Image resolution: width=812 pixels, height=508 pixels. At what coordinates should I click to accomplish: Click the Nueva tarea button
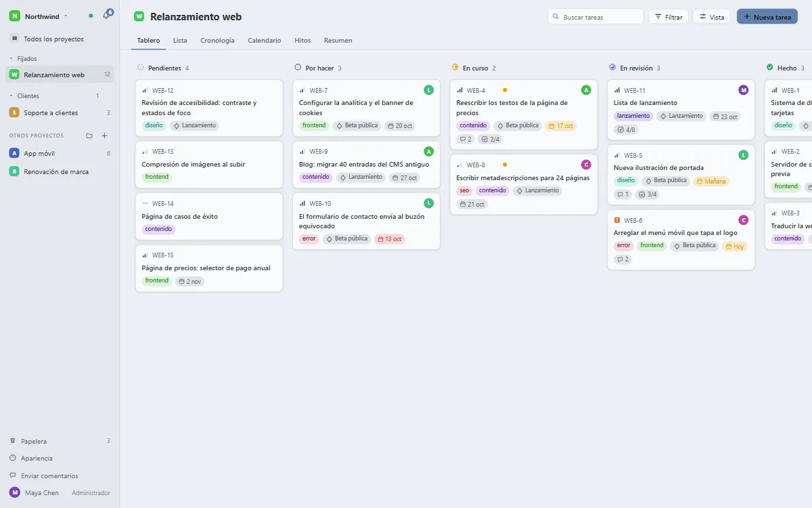click(x=767, y=17)
